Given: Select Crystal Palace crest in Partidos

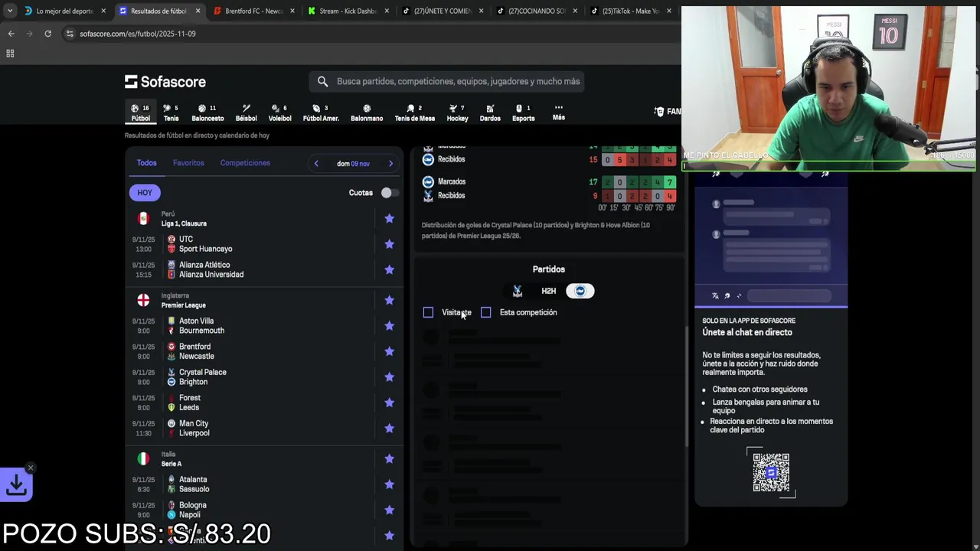Looking at the screenshot, I should tap(518, 291).
